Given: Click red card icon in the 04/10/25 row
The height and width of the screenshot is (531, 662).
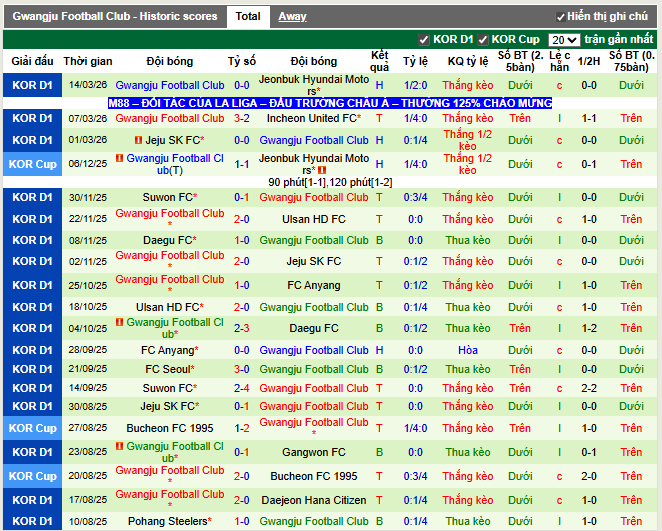Looking at the screenshot, I should [120, 322].
